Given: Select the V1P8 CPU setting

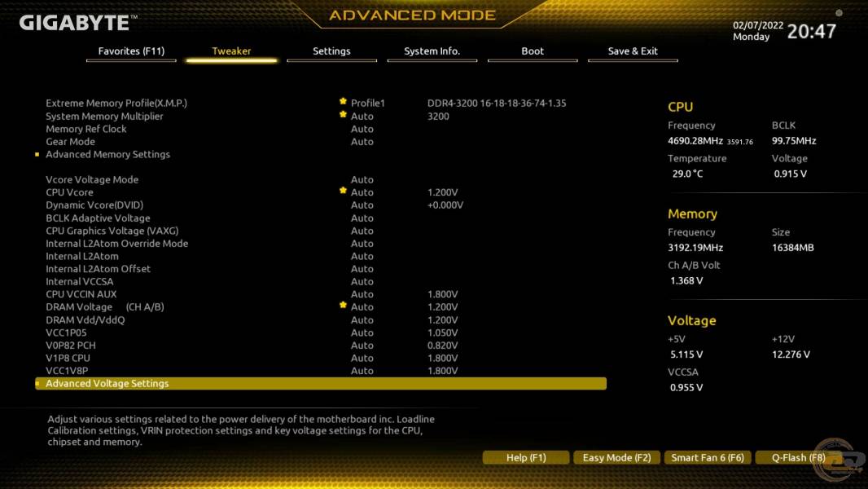Looking at the screenshot, I should (68, 359).
